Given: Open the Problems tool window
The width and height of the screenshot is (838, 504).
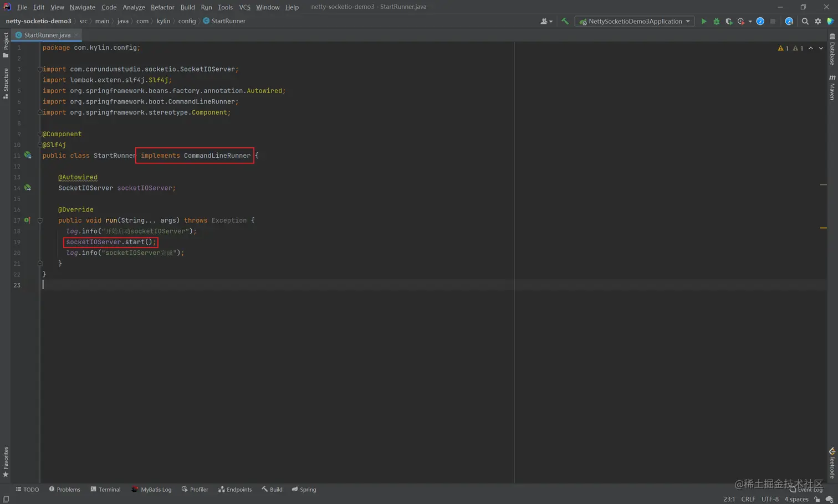Looking at the screenshot, I should click(x=64, y=490).
